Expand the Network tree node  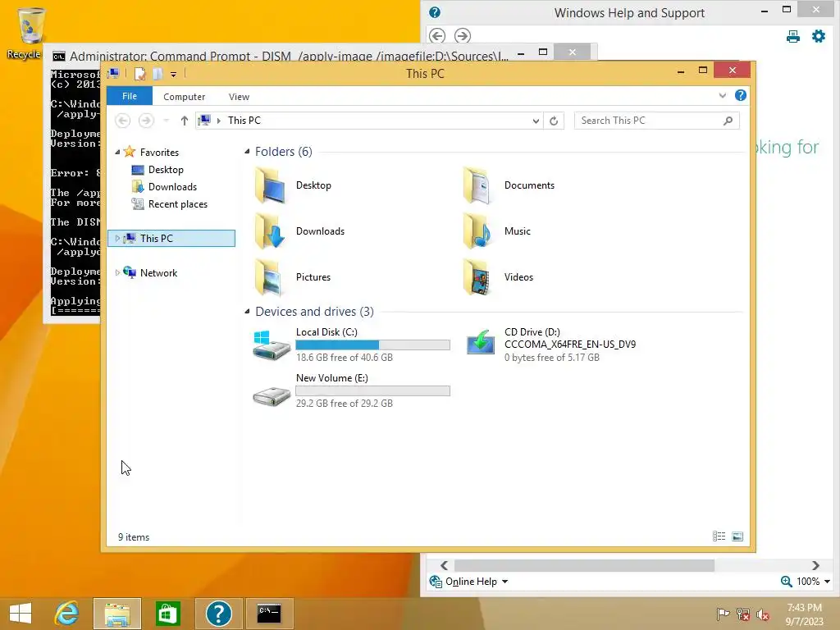pos(117,272)
